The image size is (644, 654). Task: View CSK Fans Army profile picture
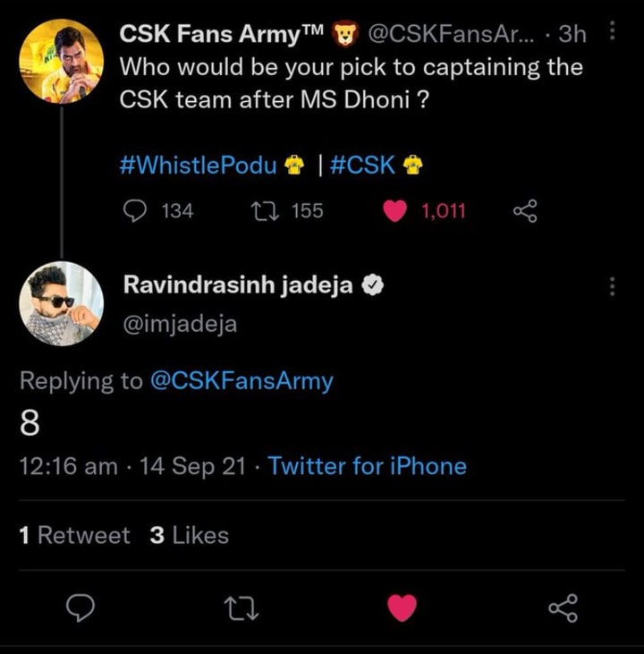point(61,61)
